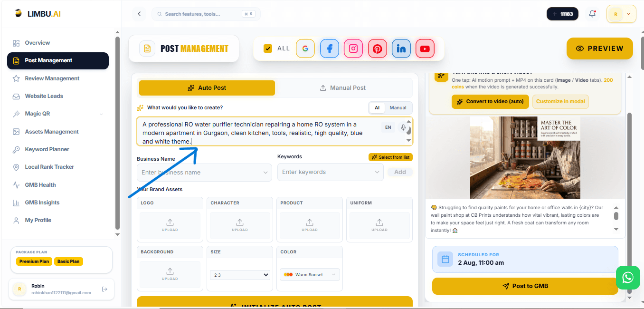
Task: Click the Premium Plan badge
Action: tap(34, 261)
